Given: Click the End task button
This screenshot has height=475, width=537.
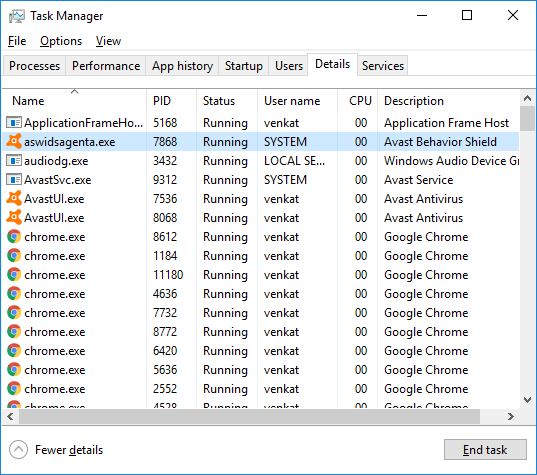Looking at the screenshot, I should pos(485,449).
